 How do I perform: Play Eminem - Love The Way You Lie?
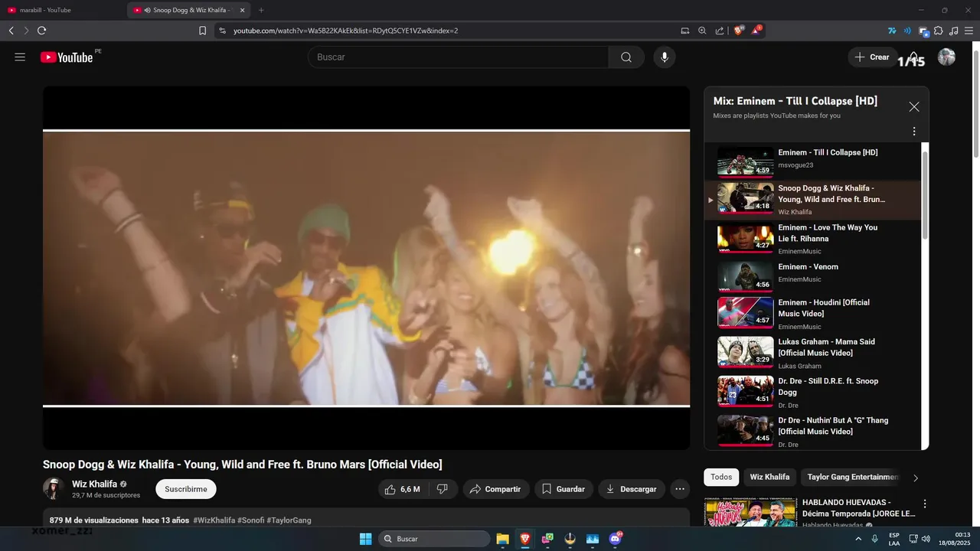click(x=812, y=239)
